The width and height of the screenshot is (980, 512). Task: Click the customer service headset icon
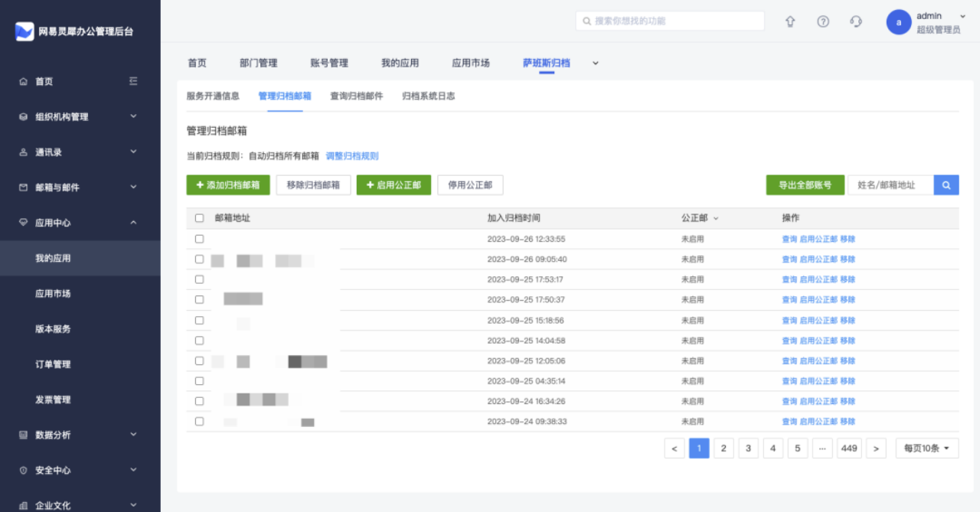click(856, 21)
